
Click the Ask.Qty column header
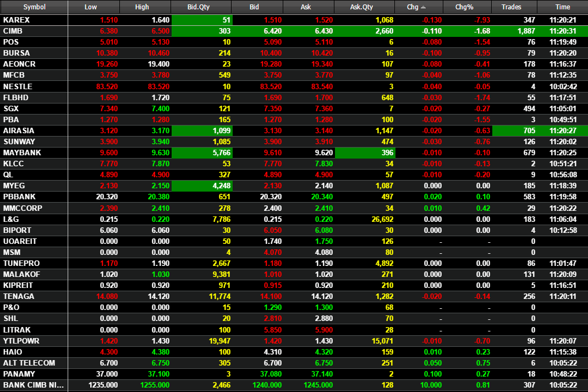[361, 7]
